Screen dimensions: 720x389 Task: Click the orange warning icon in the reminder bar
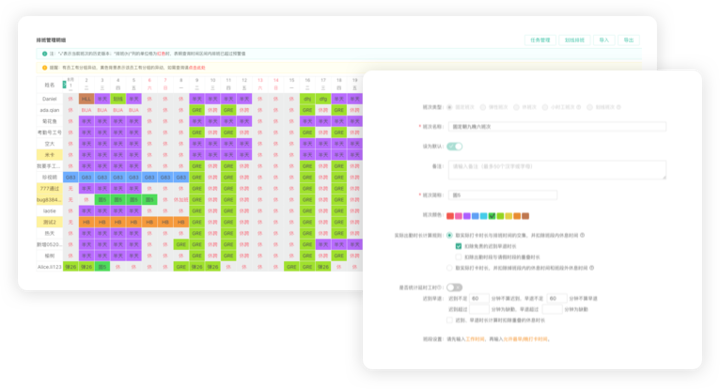(45, 68)
